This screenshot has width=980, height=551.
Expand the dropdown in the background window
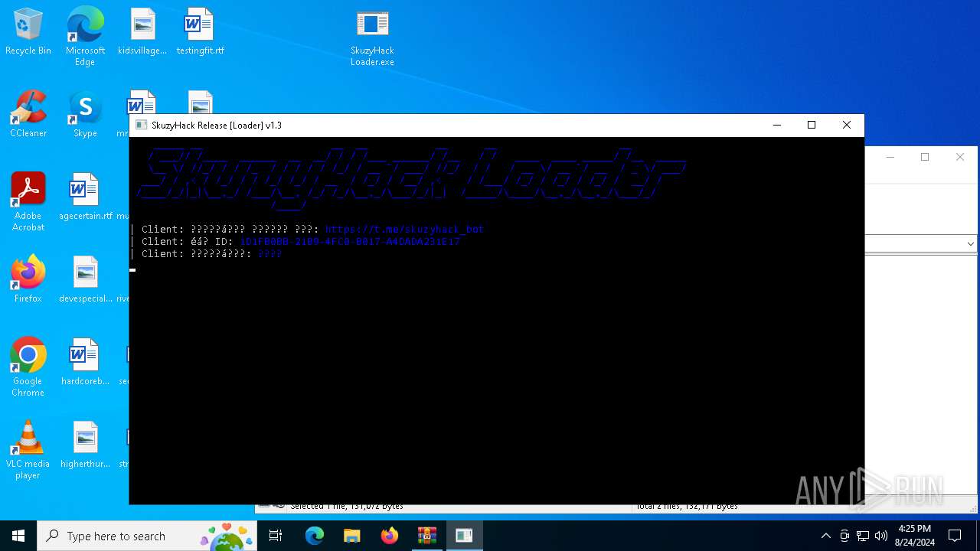[970, 243]
